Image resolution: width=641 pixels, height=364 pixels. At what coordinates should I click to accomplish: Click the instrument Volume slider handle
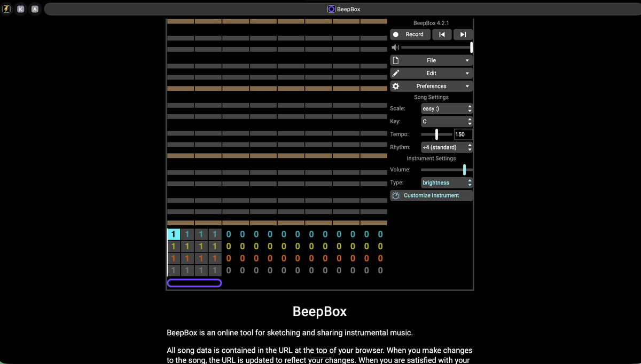tap(464, 170)
